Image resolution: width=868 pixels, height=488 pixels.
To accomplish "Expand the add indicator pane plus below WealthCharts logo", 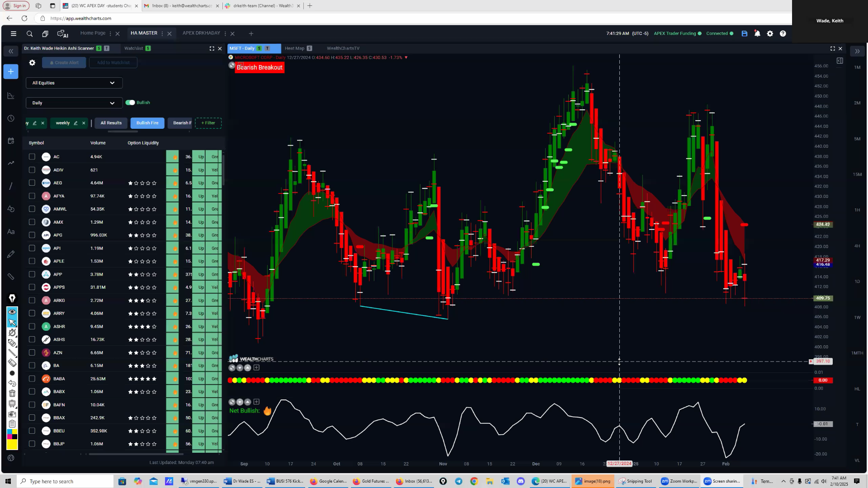I will click(x=256, y=368).
